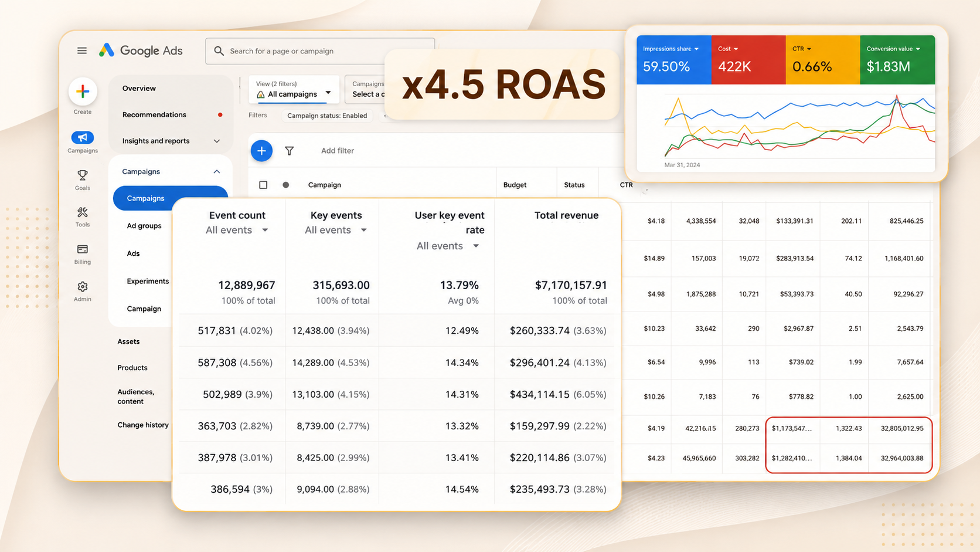Click the red Recommendations notification dot
The height and width of the screenshot is (552, 980).
click(220, 115)
